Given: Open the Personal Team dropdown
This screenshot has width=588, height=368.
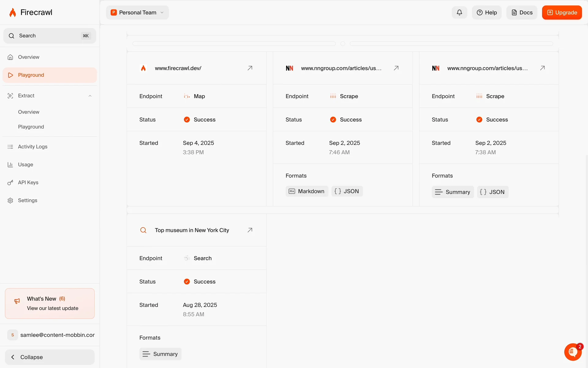Looking at the screenshot, I should 137,13.
